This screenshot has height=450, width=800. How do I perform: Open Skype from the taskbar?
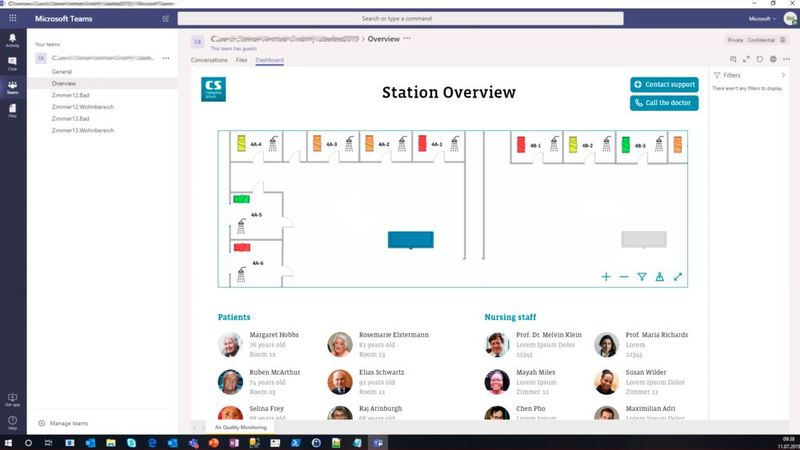[131, 443]
